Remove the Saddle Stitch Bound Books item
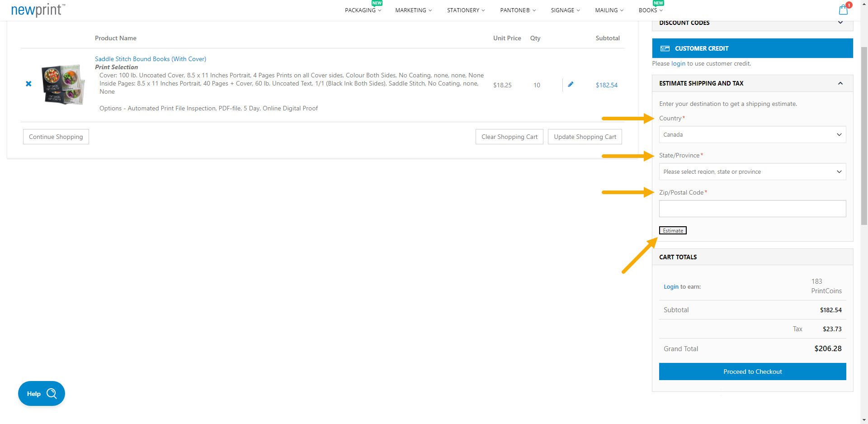 coord(28,83)
